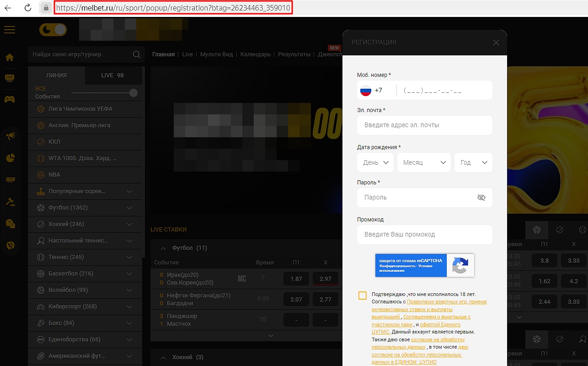
Task: Click the reCAPTCHA logo in the form
Action: click(460, 265)
